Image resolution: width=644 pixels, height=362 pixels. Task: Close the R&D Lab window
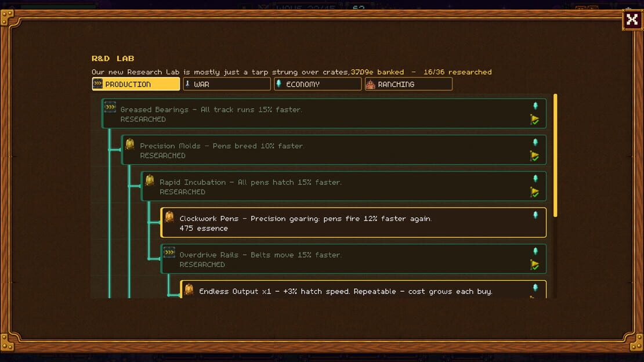coord(632,19)
